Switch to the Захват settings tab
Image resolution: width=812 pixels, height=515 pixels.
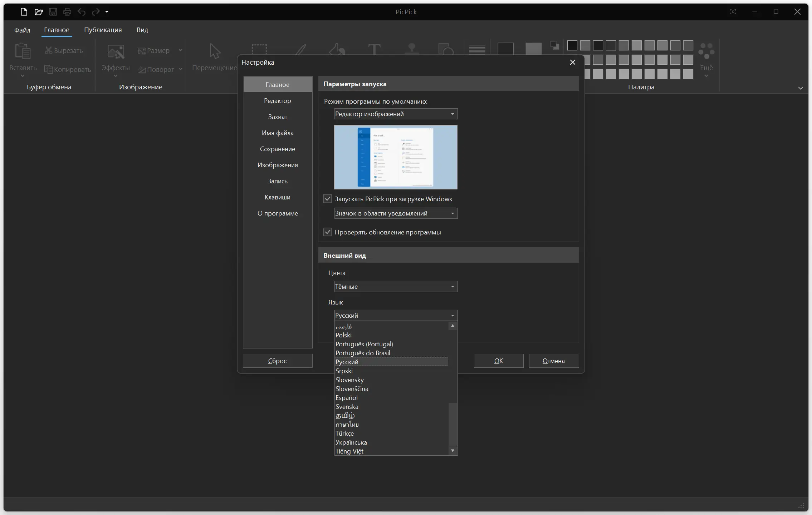point(278,117)
